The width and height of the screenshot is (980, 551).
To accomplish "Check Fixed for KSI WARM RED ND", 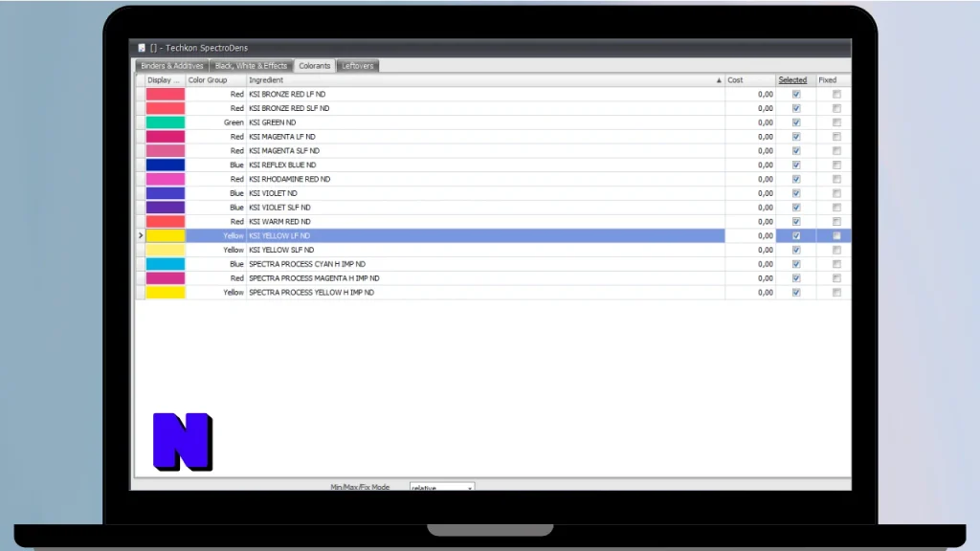I will [x=836, y=222].
